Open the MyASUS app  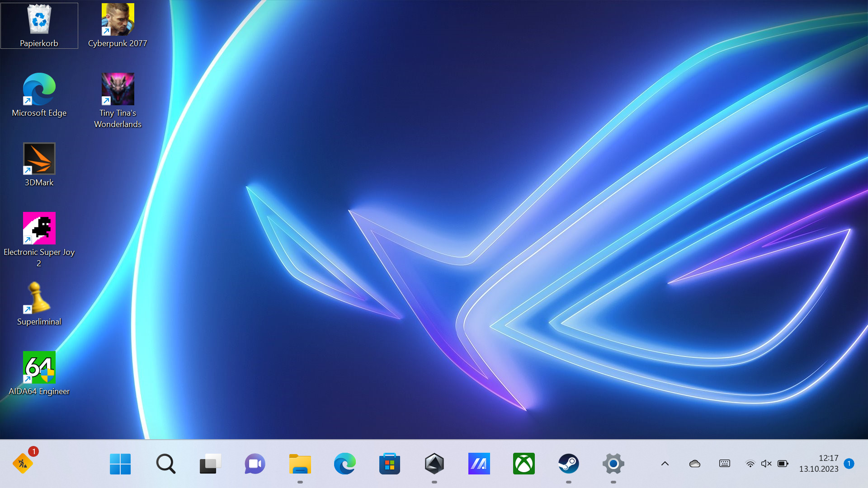(479, 464)
